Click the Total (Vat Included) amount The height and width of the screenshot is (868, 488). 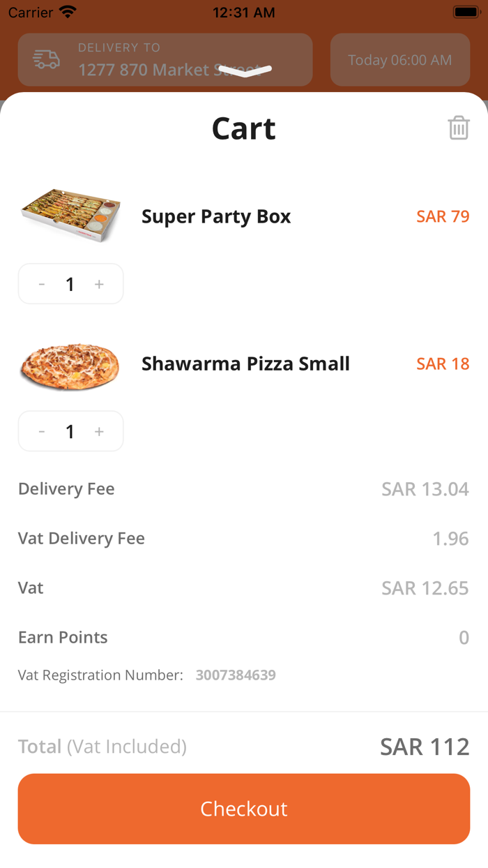coord(425,746)
